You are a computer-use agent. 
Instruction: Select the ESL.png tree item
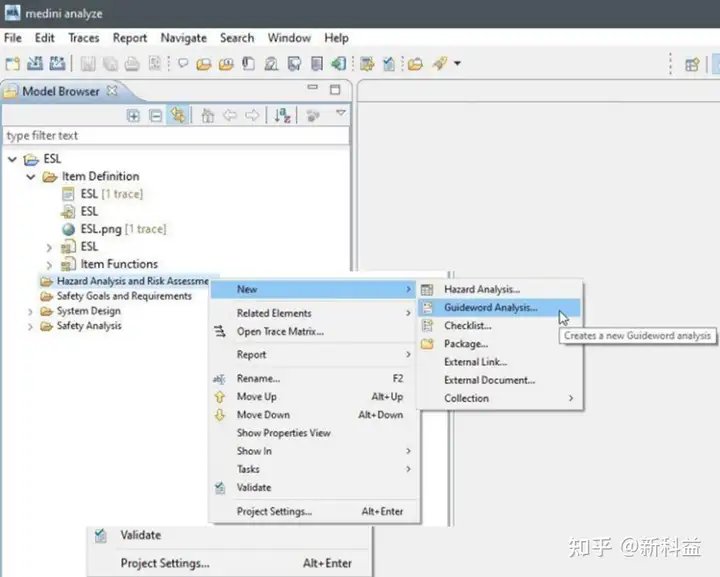(x=124, y=229)
